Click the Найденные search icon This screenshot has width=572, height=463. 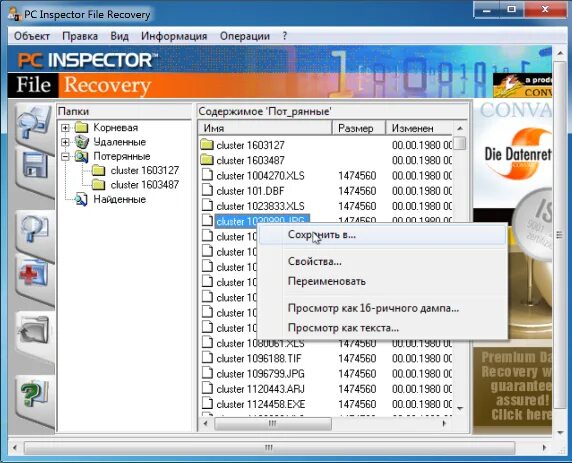81,199
